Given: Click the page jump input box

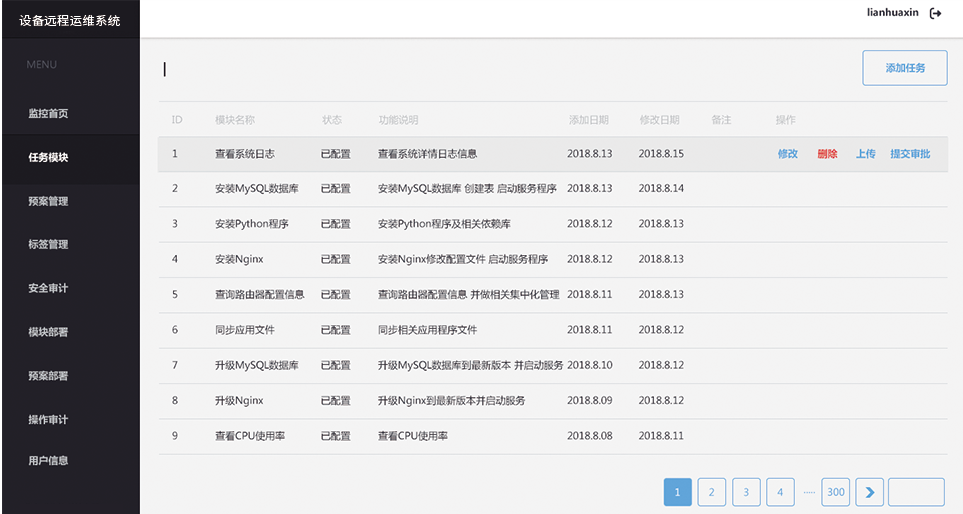Looking at the screenshot, I should tap(915, 492).
